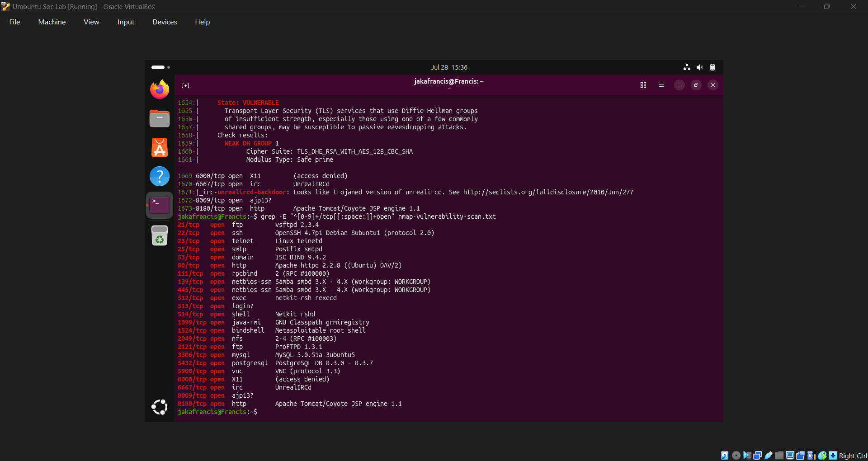The width and height of the screenshot is (868, 461).
Task: Click 'PostgreSQL DB 8.3.0 - 8.3.7' text
Action: tap(324, 363)
